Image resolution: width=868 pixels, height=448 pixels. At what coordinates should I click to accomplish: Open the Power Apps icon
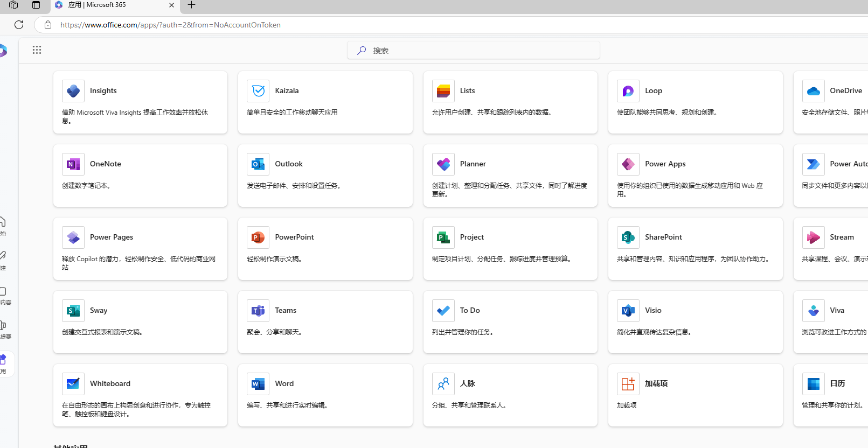click(x=628, y=164)
